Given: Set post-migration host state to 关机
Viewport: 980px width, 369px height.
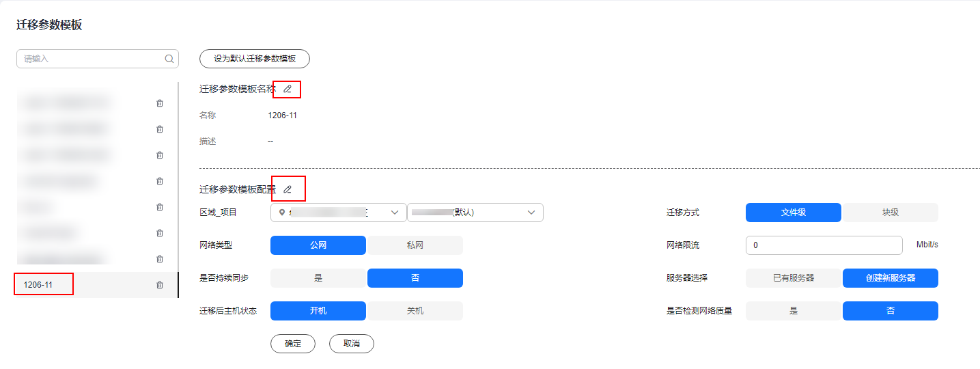Looking at the screenshot, I should point(415,311).
